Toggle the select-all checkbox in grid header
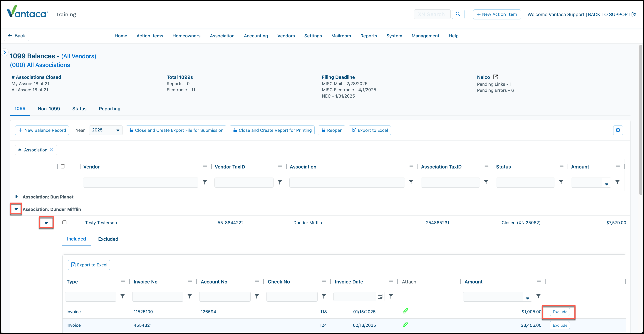This screenshot has width=644, height=334. 63,166
